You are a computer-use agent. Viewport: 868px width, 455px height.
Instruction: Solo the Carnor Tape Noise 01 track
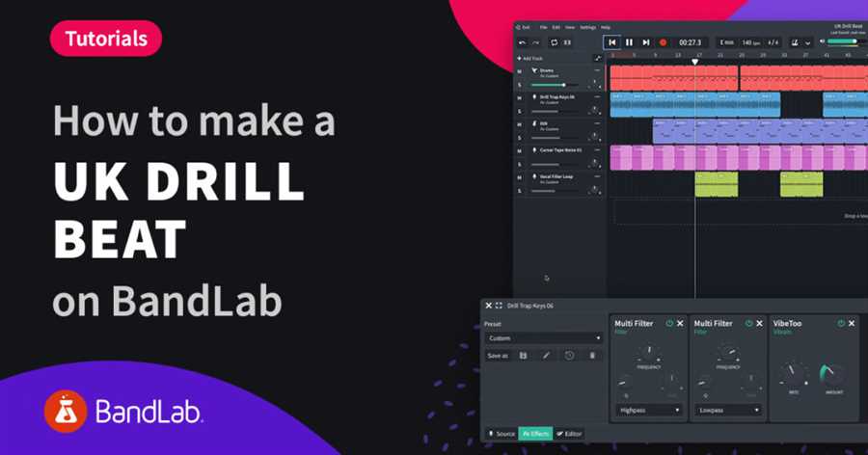pyautogui.click(x=519, y=165)
